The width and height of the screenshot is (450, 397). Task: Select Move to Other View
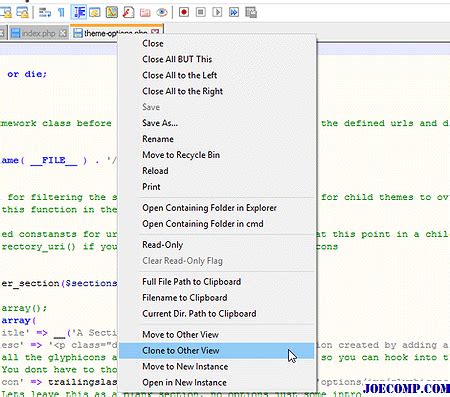pos(217,335)
